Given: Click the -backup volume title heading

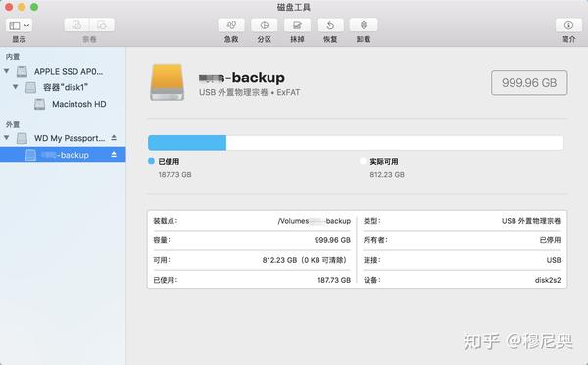Looking at the screenshot, I should tap(242, 78).
